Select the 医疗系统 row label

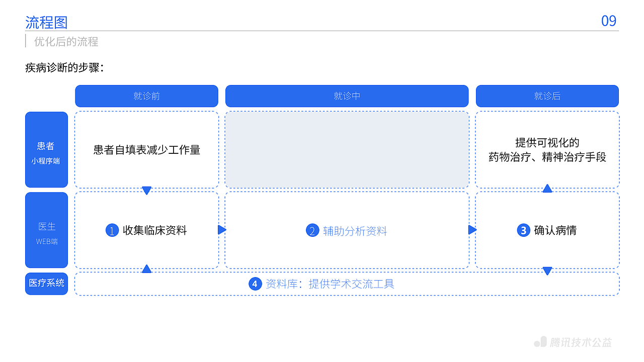tap(46, 284)
